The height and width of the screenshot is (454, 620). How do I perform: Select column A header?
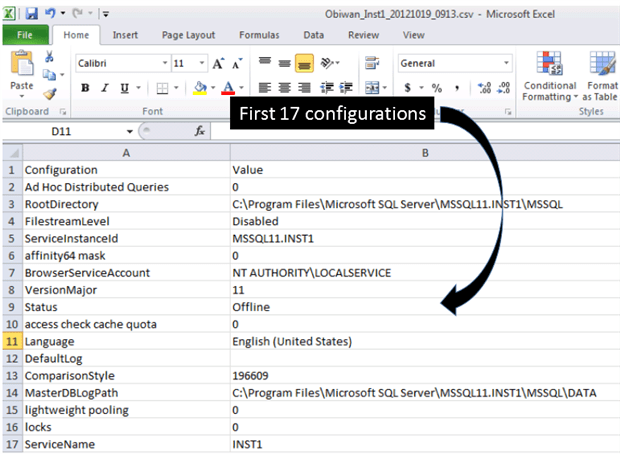pos(126,153)
